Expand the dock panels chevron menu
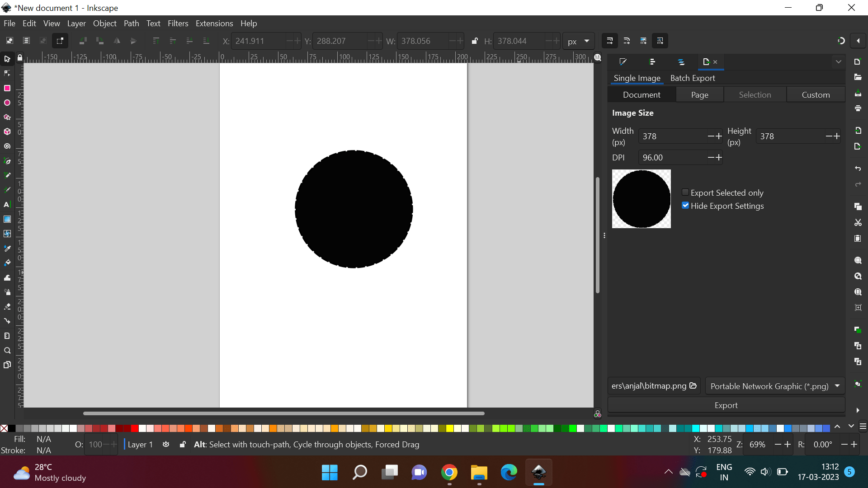Viewport: 868px width, 488px height. [839, 62]
